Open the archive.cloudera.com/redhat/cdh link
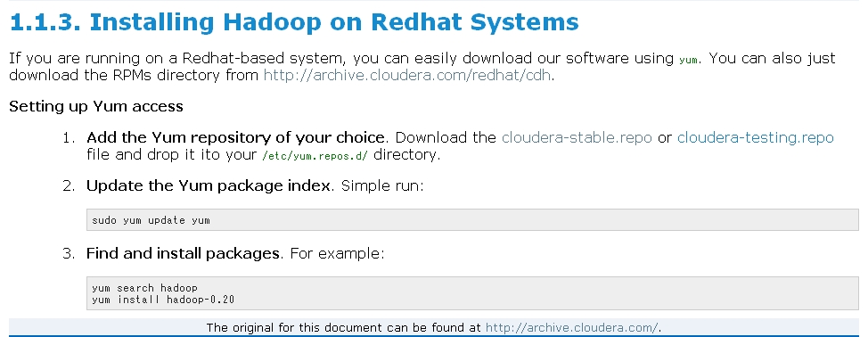 pos(407,75)
